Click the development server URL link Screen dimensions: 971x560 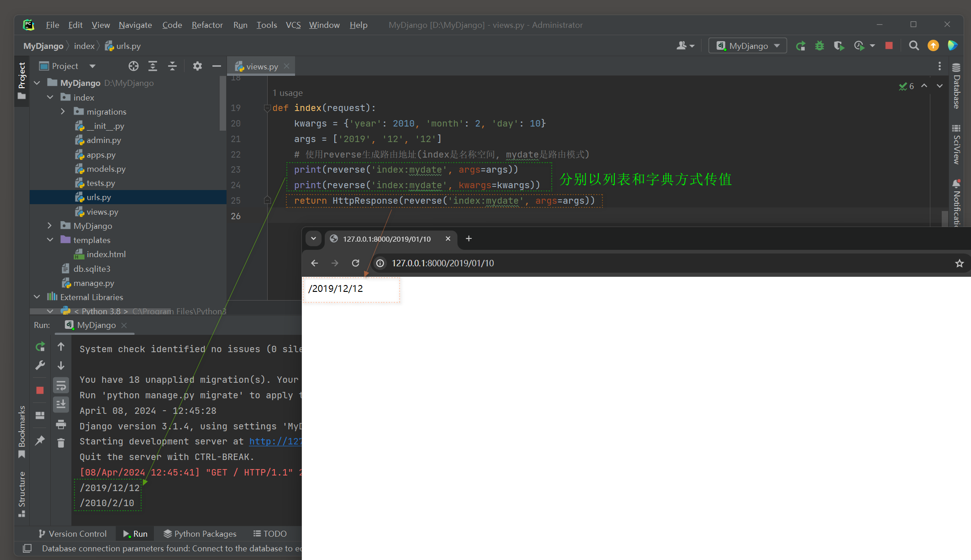click(275, 441)
